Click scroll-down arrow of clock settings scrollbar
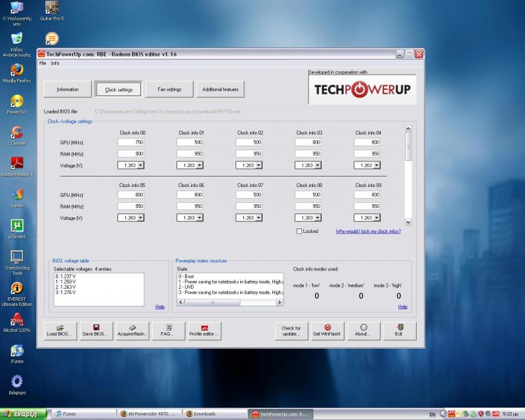The image size is (525, 420). pos(408,222)
